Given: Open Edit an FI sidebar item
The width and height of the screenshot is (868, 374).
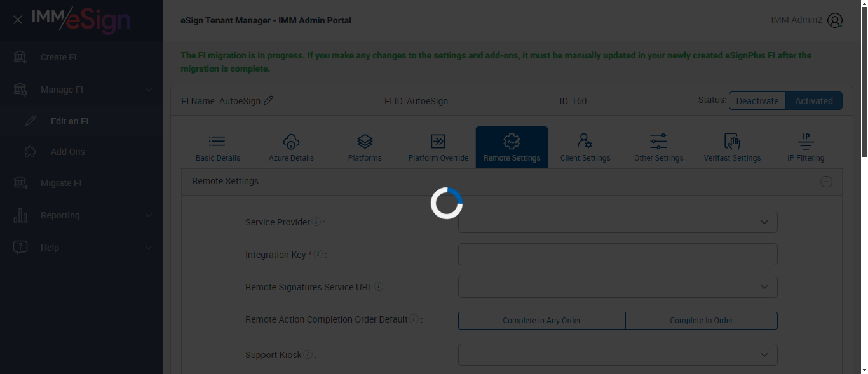Looking at the screenshot, I should pyautogui.click(x=81, y=121).
